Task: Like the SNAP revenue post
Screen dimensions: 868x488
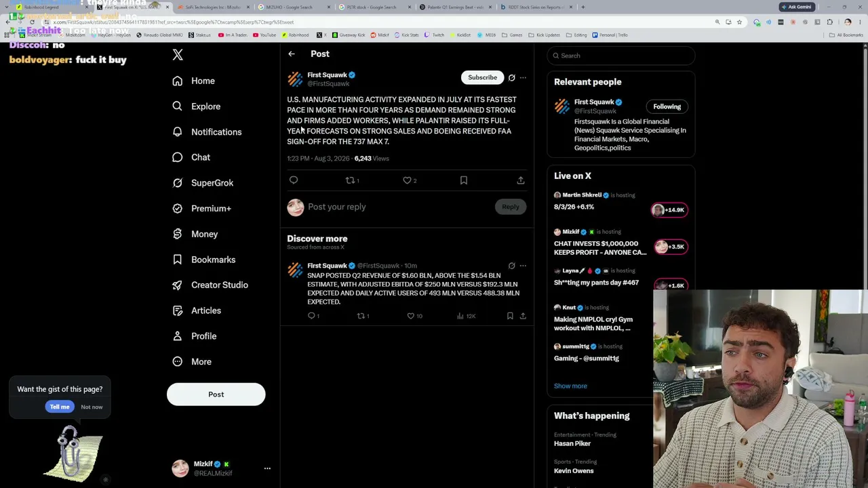Action: click(414, 316)
